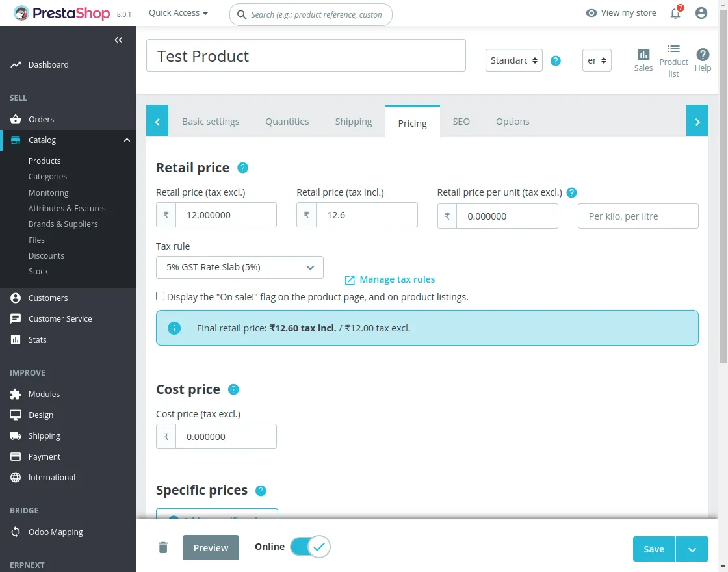Click the Save button
This screenshot has width=728, height=572.
(x=654, y=549)
